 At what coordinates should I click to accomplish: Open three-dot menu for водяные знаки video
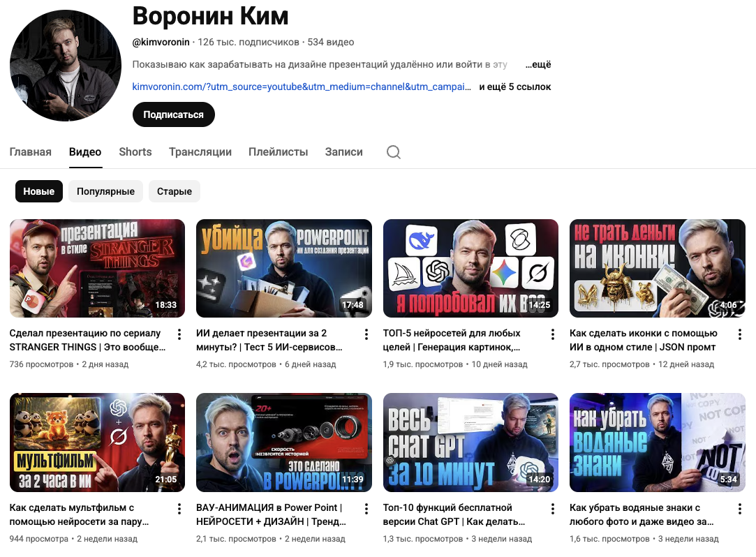coord(740,509)
